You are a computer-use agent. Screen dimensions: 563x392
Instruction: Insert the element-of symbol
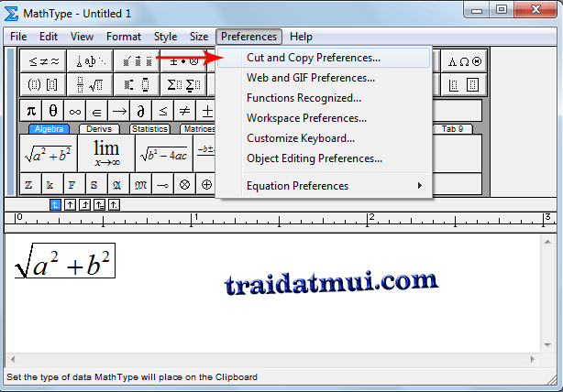coord(97,111)
